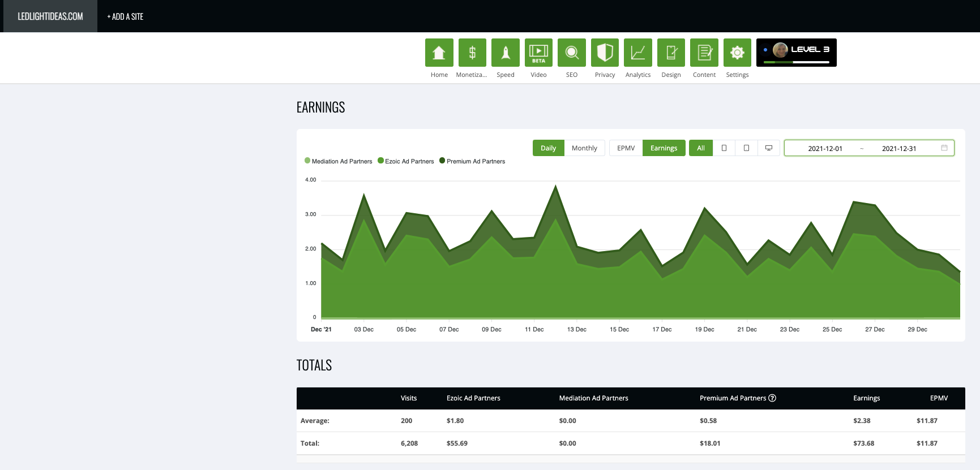Select the Earnings metric toggle
Screen dimensions: 980x470
[664, 148]
